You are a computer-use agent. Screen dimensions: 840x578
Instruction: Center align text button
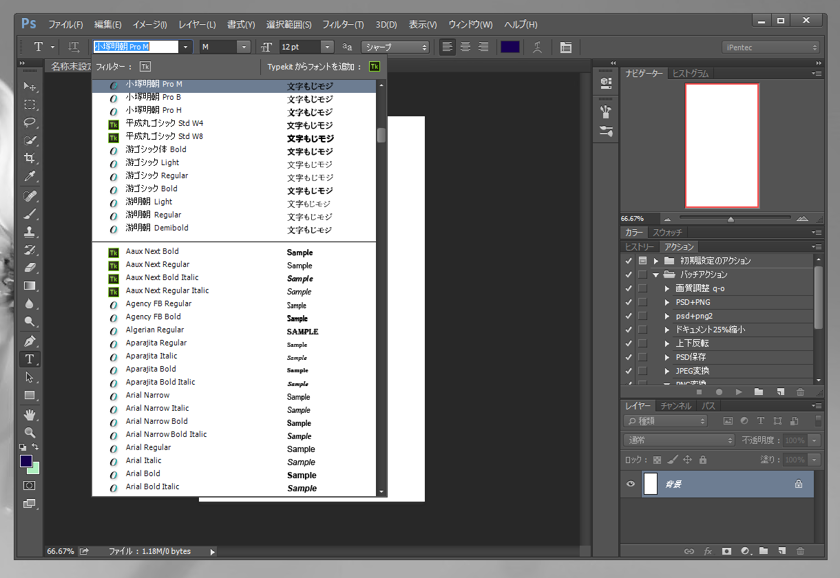466,47
